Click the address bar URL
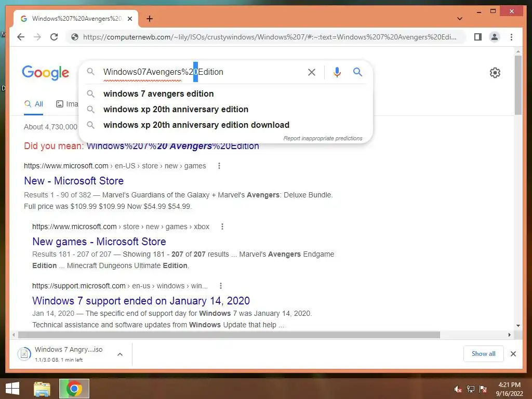Viewport: 532px width, 399px height. [270, 37]
